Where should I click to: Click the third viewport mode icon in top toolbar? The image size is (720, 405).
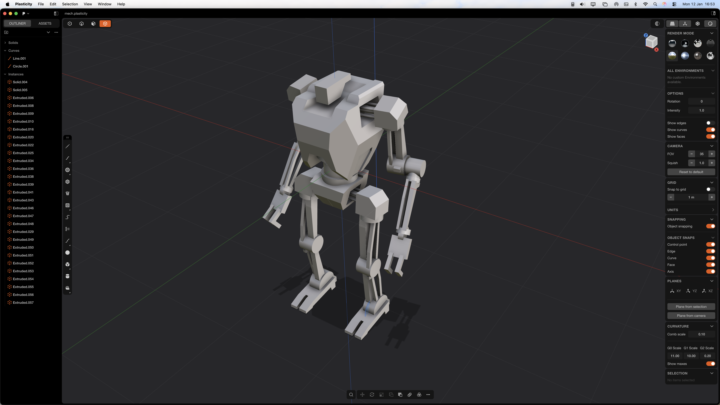tap(93, 23)
